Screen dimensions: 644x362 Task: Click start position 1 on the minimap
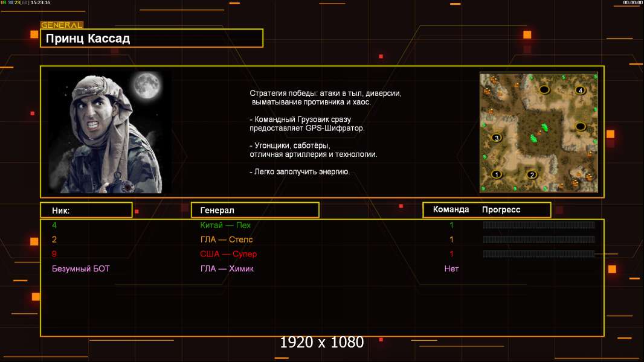[497, 174]
